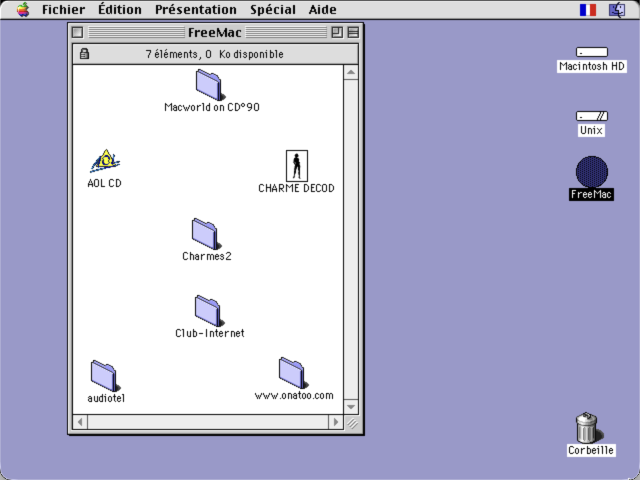The width and height of the screenshot is (640, 480).
Task: Click the Macworld on CD°90 label
Action: pos(212,107)
